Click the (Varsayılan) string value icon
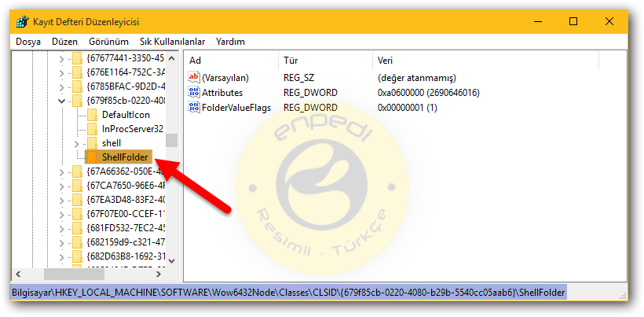Screen dimensions: 644x317 pyautogui.click(x=193, y=77)
